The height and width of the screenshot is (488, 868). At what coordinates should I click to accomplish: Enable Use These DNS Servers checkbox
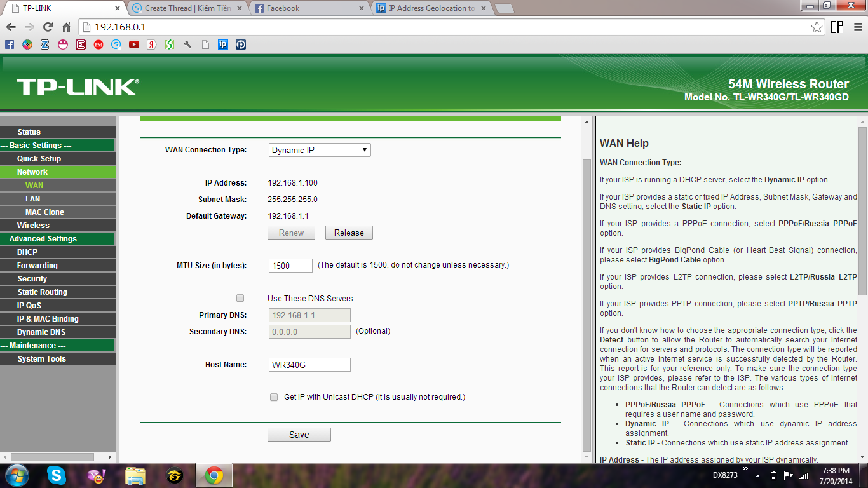click(x=240, y=298)
